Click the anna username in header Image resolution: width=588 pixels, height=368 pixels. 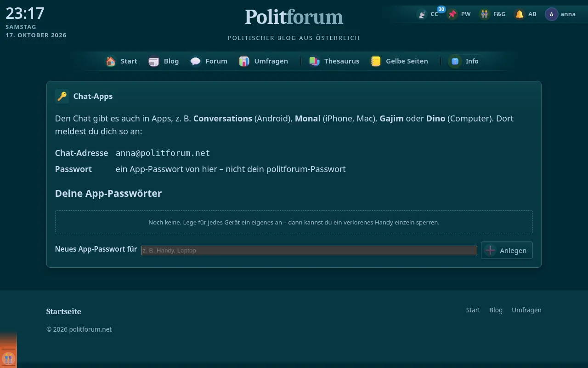pyautogui.click(x=568, y=14)
